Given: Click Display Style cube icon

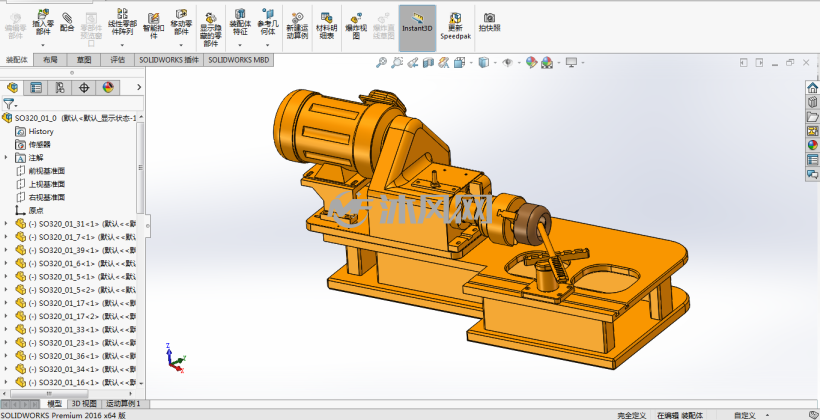Looking at the screenshot, I should [484, 63].
